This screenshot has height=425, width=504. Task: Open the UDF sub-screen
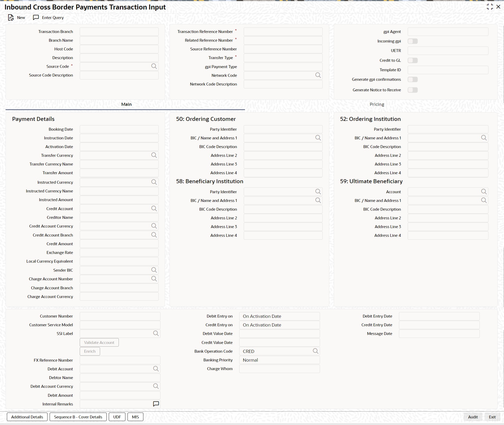[117, 417]
